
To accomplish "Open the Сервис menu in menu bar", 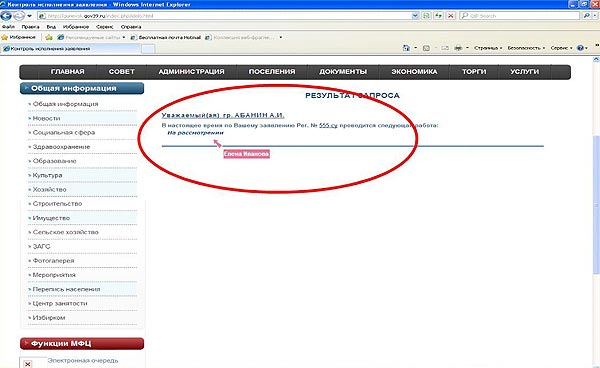I will coord(104,27).
